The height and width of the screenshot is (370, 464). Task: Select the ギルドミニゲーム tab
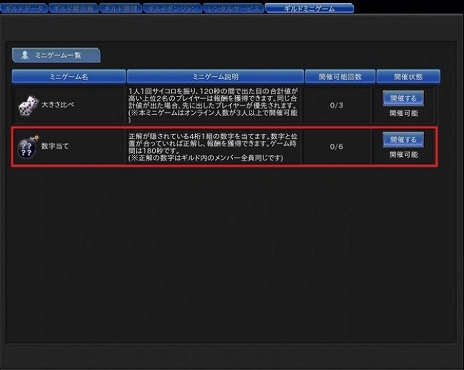[x=309, y=8]
